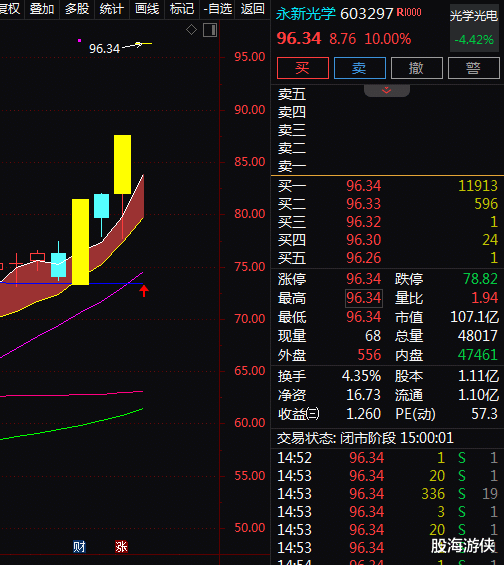Click the PE(动) value 57.3

click(485, 414)
